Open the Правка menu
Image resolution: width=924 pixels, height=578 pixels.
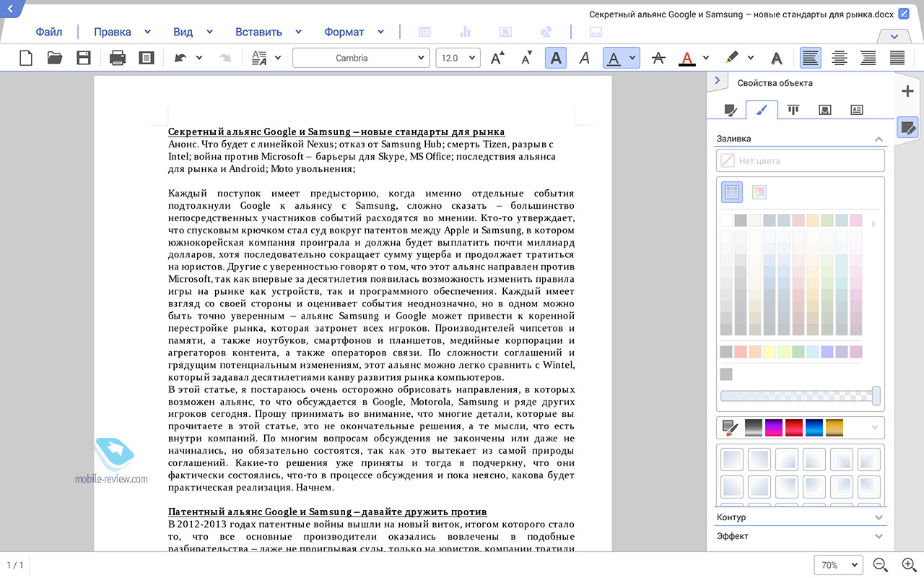tap(113, 32)
